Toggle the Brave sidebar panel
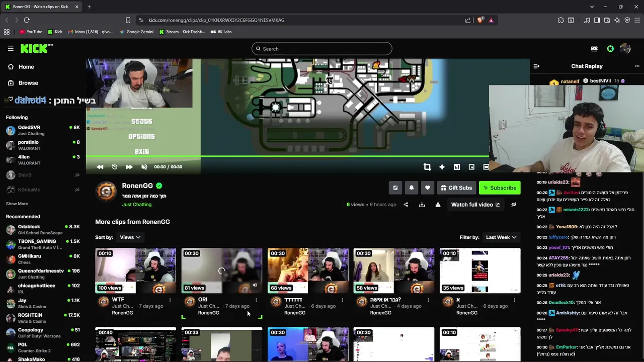Viewport: 644px width, 362px height. (597, 20)
